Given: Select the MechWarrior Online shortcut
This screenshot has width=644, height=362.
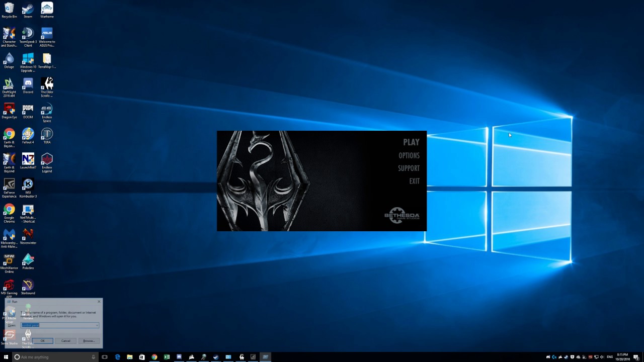Looking at the screenshot, I should tap(9, 263).
